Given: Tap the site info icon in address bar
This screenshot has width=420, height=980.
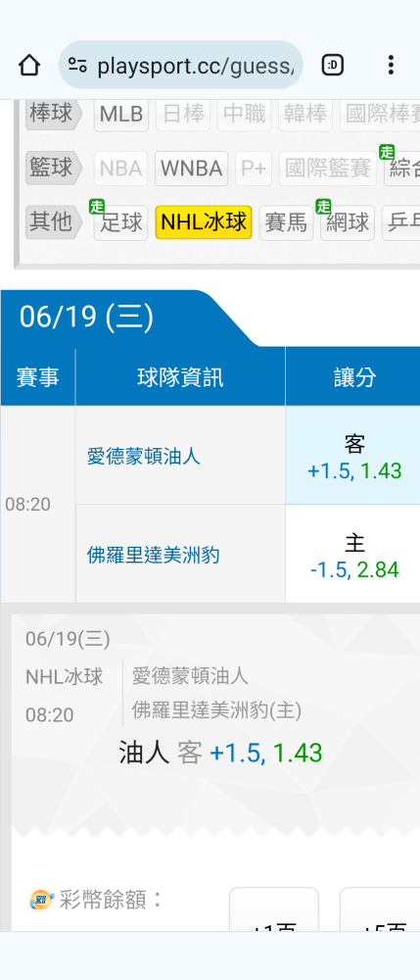Looking at the screenshot, I should (78, 65).
